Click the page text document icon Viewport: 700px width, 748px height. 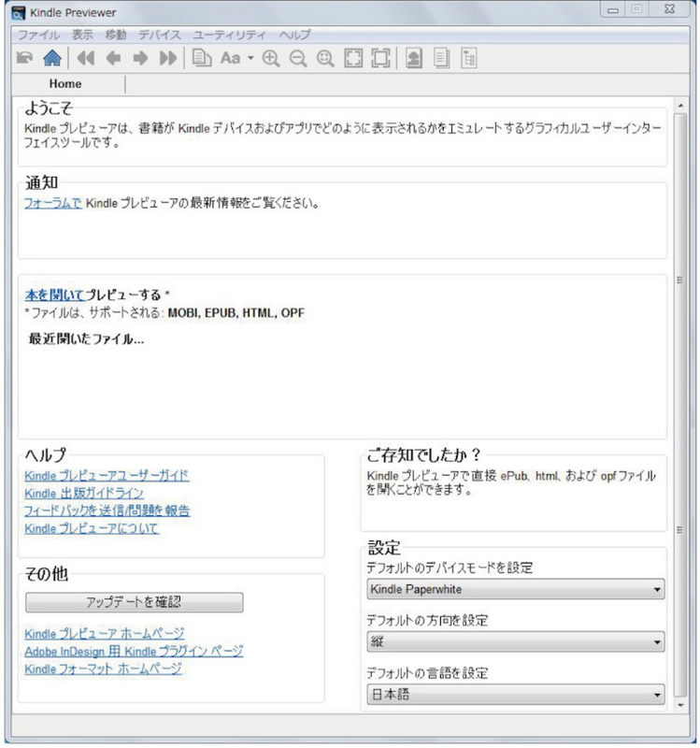(x=441, y=58)
